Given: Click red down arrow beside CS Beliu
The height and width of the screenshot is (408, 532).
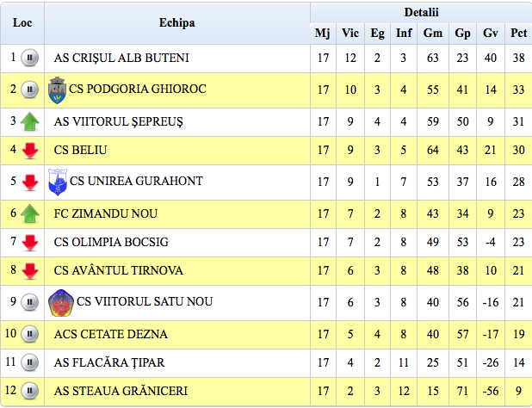Looking at the screenshot, I should pyautogui.click(x=30, y=151).
